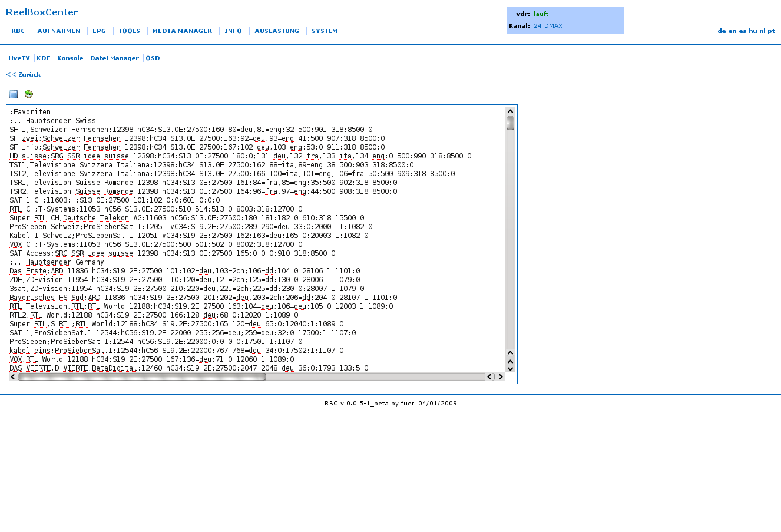The image size is (781, 532).
Task: Click the 'Hauptsender Germany' group line
Action: coord(57,262)
